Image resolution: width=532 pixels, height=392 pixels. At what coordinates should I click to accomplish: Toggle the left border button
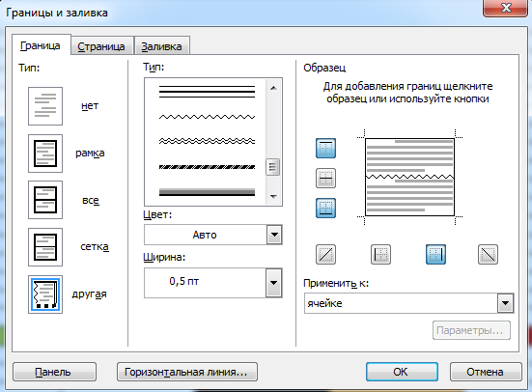click(x=380, y=254)
